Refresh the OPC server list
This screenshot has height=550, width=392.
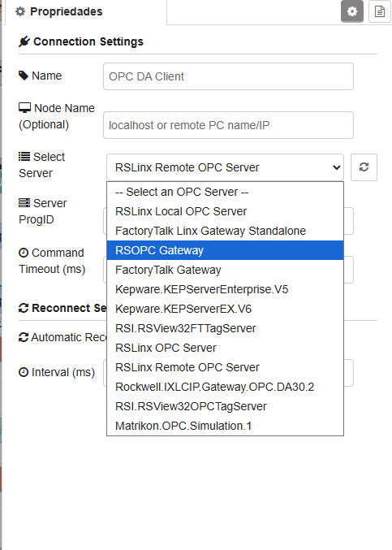pyautogui.click(x=364, y=167)
